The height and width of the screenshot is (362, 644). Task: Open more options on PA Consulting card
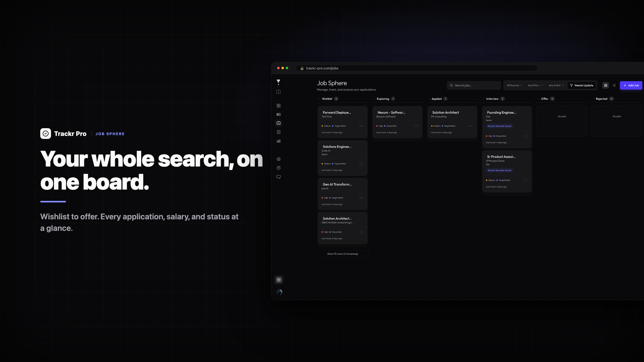tap(471, 126)
